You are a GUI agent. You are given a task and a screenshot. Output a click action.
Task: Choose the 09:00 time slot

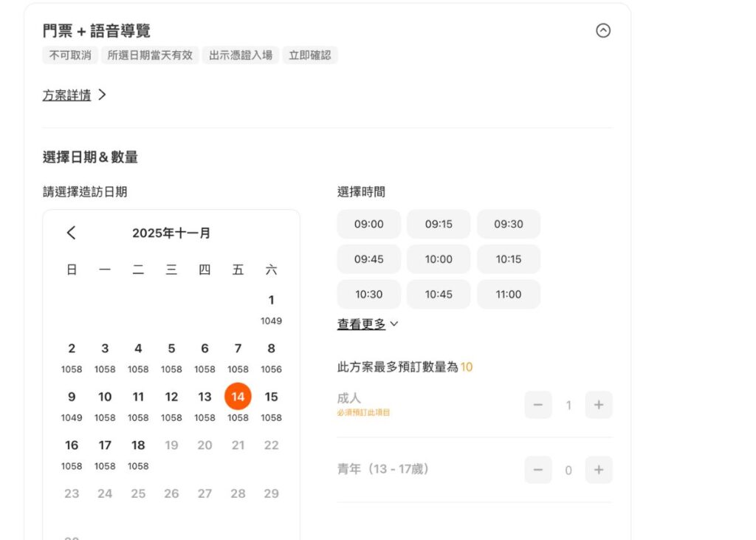368,224
